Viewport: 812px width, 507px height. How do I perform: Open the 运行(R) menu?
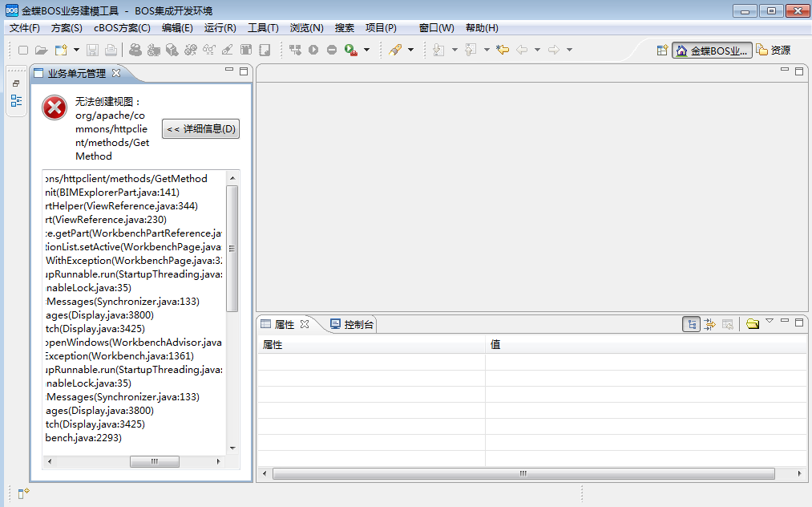pos(220,28)
